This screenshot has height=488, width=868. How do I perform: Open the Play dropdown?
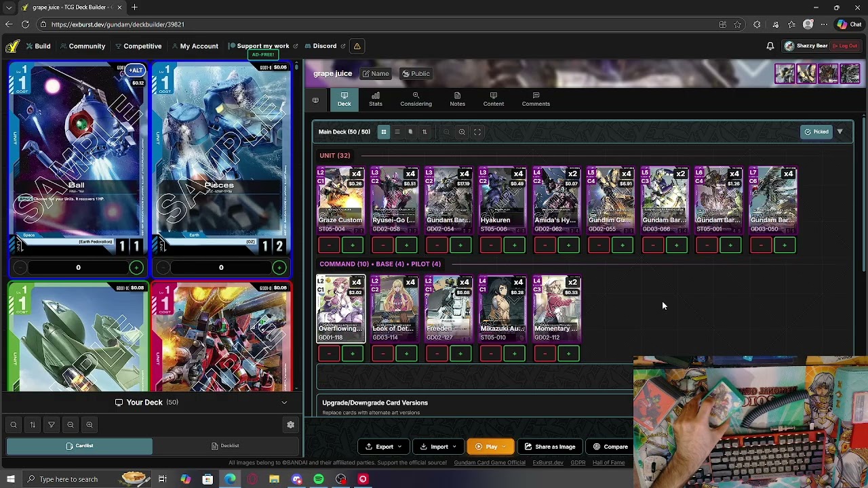pos(491,447)
